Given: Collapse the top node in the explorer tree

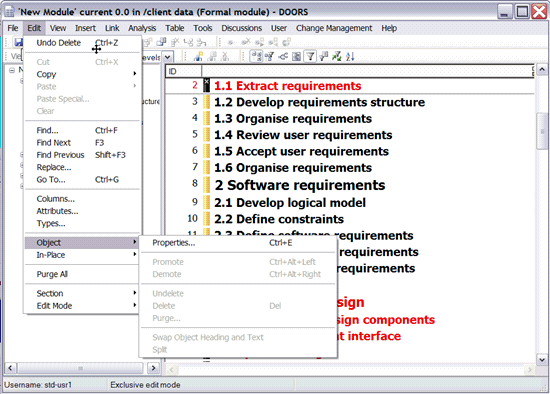Looking at the screenshot, I should [12, 70].
